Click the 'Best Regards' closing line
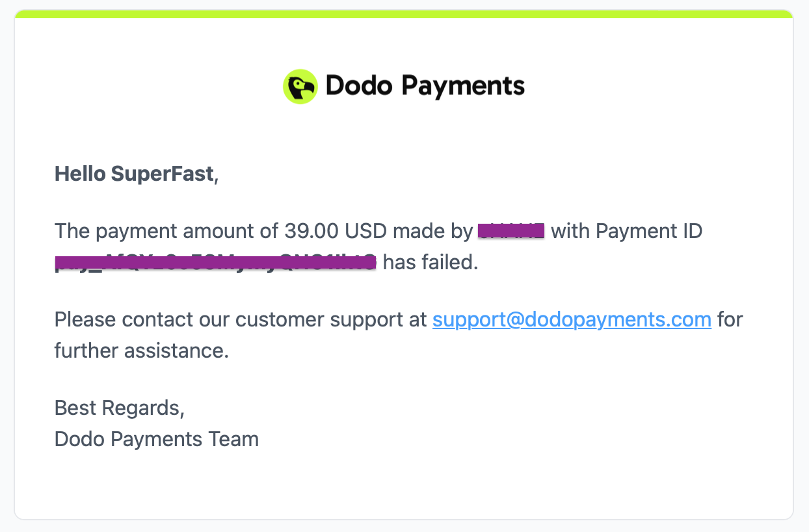This screenshot has width=809, height=532. tap(120, 408)
